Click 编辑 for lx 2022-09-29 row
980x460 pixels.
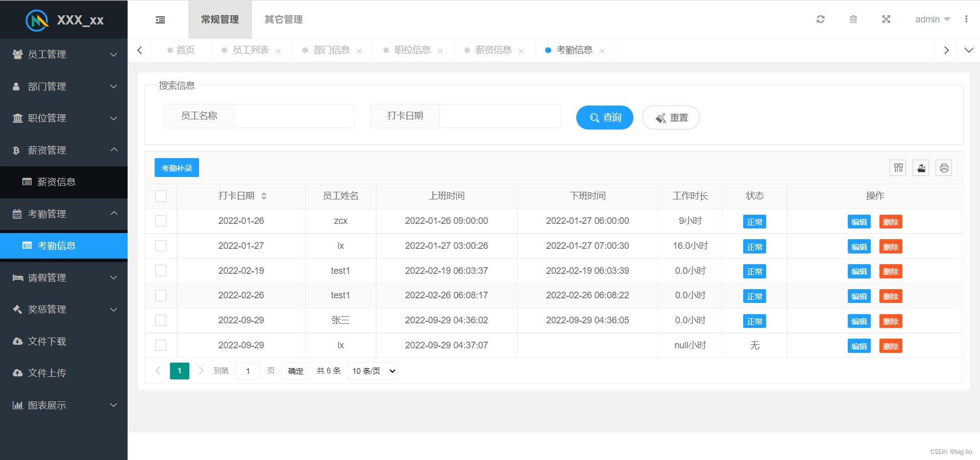(x=859, y=346)
